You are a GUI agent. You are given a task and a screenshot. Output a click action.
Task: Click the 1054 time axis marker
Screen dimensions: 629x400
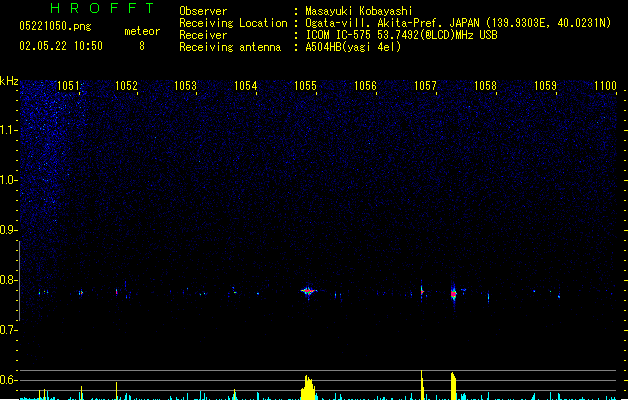tap(246, 86)
